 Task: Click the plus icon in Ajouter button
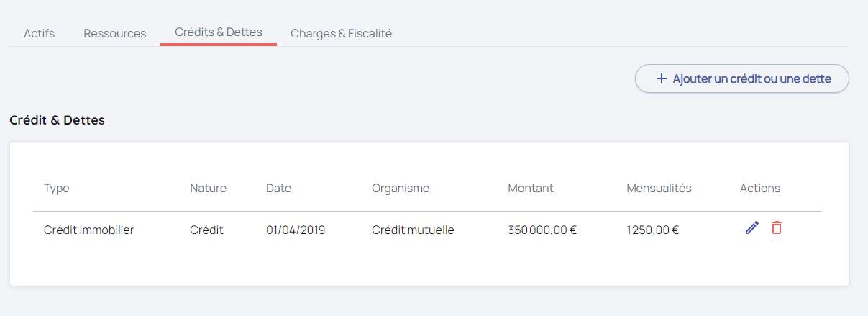point(662,78)
